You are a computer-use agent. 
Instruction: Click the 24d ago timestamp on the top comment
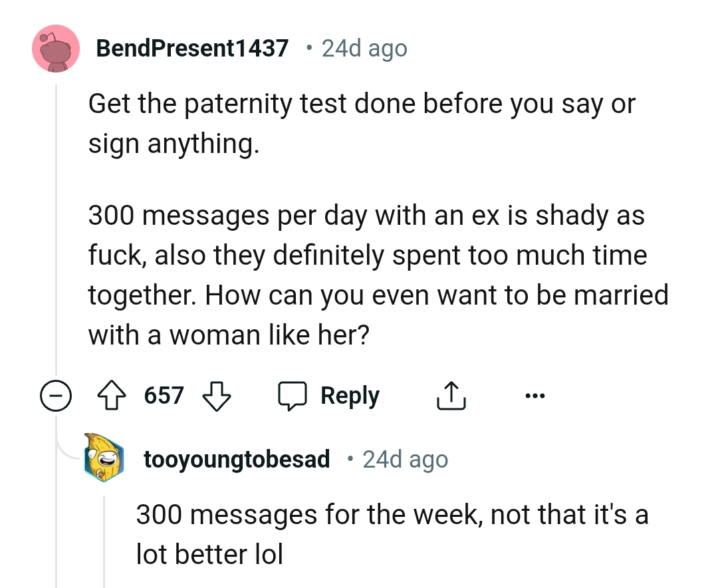pyautogui.click(x=364, y=48)
